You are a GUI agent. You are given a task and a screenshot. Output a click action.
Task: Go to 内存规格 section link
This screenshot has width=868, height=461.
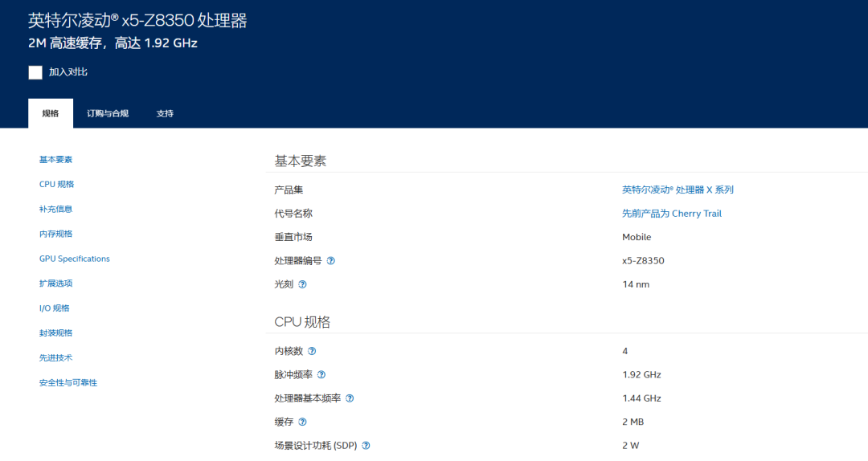pos(56,234)
